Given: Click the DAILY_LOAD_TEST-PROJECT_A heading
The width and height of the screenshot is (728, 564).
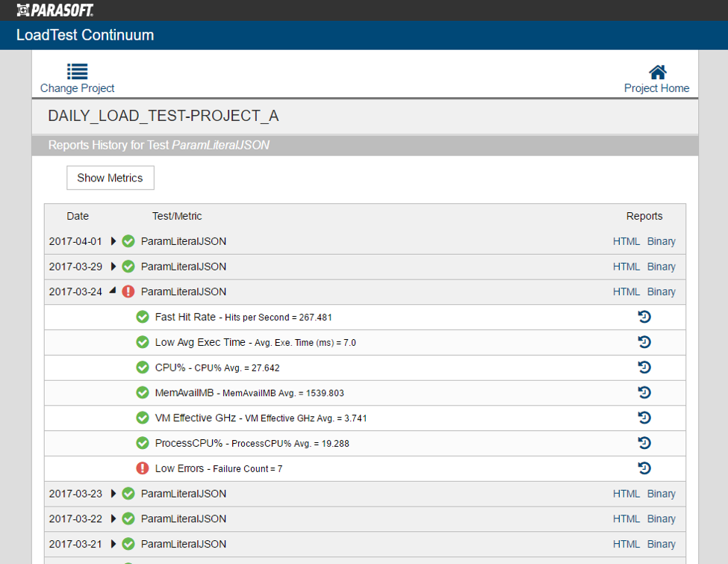Looking at the screenshot, I should click(x=164, y=116).
